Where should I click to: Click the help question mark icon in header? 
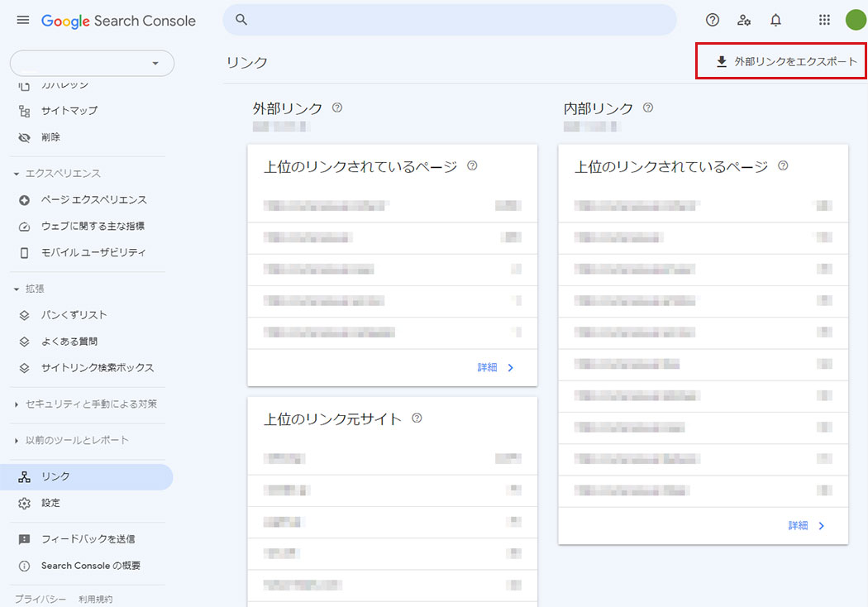(712, 21)
